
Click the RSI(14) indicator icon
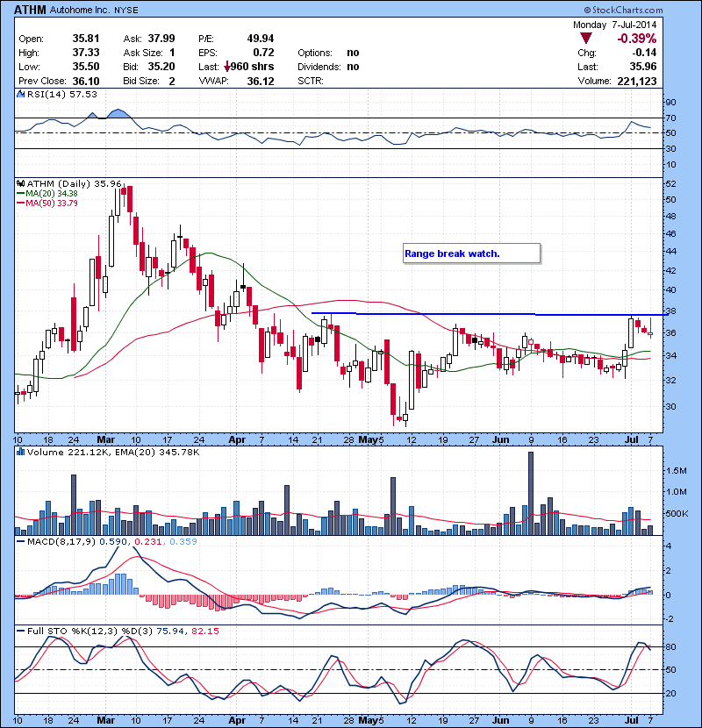[x=20, y=94]
